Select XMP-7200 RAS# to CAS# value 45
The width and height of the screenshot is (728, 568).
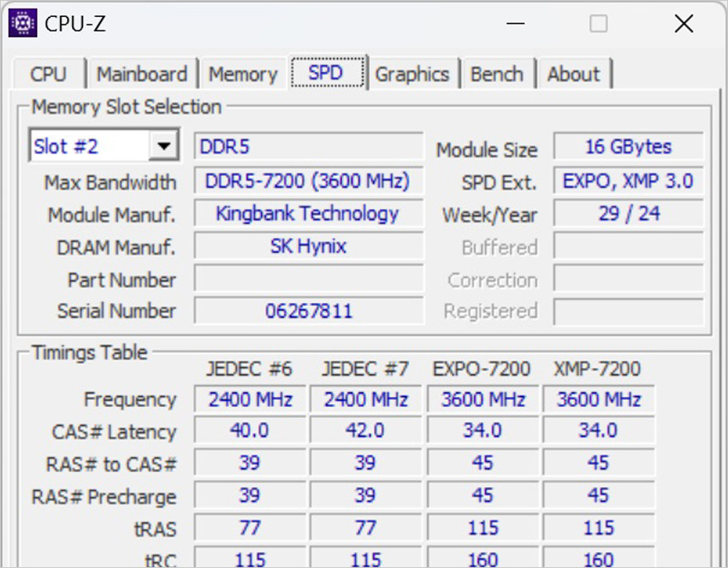click(x=599, y=462)
